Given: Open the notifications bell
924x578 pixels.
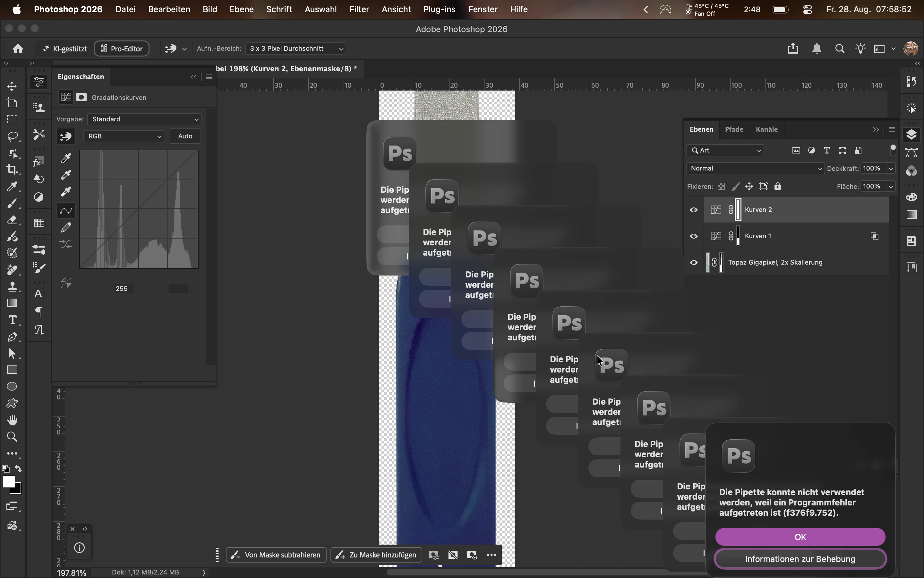Looking at the screenshot, I should pyautogui.click(x=817, y=48).
